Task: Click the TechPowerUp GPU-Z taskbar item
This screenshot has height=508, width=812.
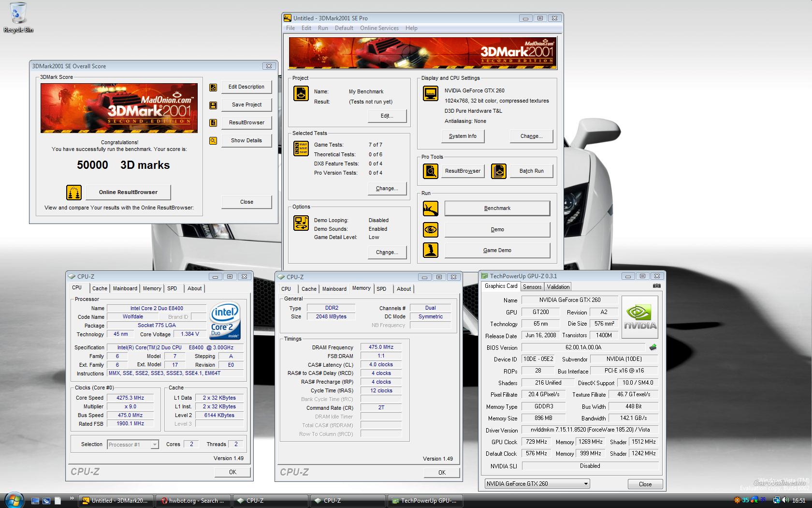Action: pos(425,501)
